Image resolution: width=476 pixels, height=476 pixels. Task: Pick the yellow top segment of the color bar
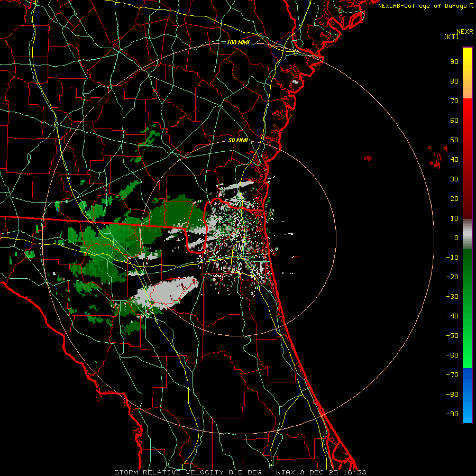coord(467,73)
